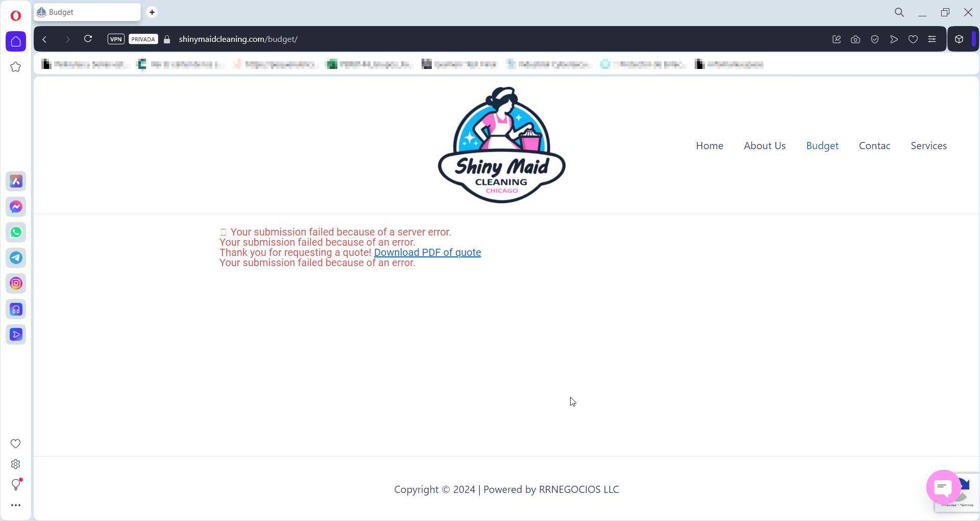Go to the Home menu item

[x=709, y=146]
